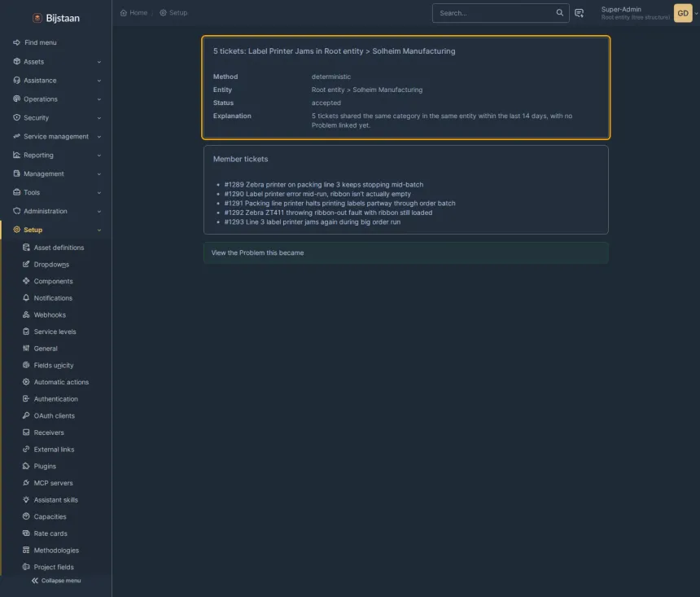Collapse the Setup menu chevron
This screenshot has width=700, height=597.
[x=99, y=230]
